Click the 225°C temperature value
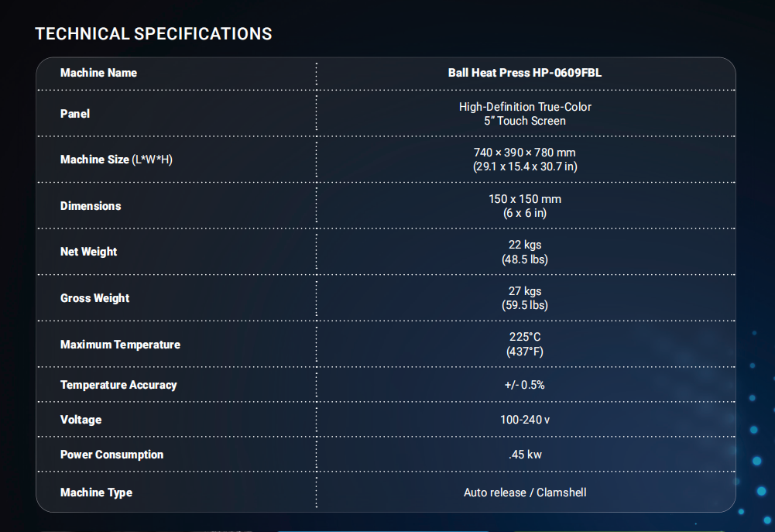This screenshot has height=532, width=775. 525,337
